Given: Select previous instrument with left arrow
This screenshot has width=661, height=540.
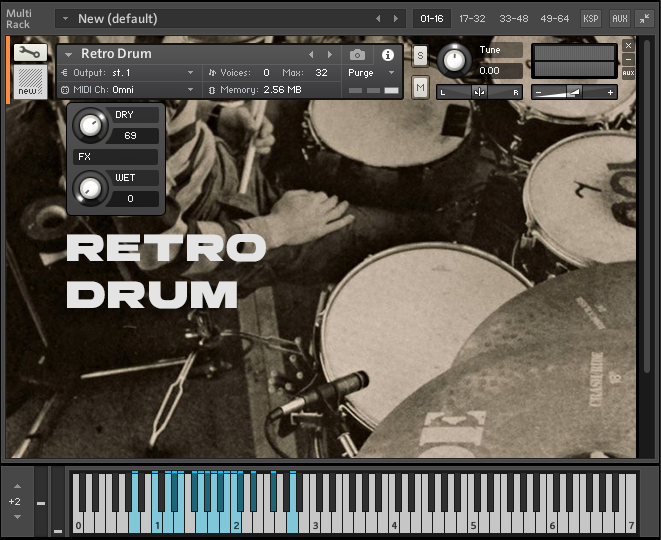Looking at the screenshot, I should pos(311,54).
